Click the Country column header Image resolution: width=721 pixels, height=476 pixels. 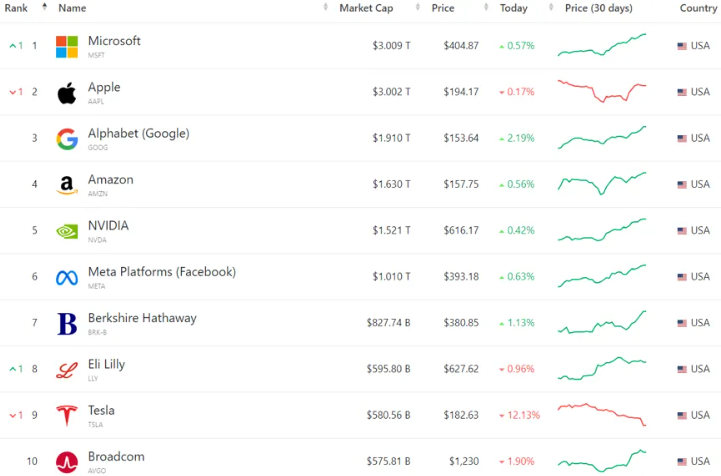698,8
